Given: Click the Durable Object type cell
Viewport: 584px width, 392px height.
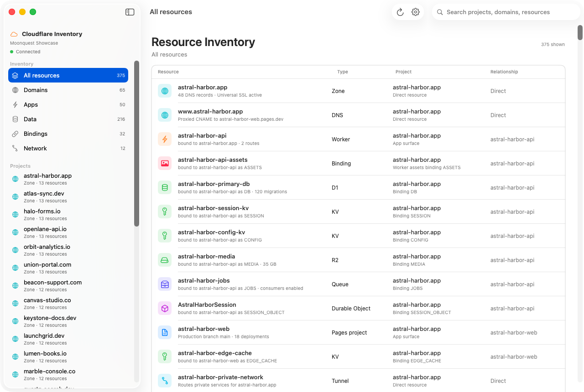Looking at the screenshot, I should [351, 309].
